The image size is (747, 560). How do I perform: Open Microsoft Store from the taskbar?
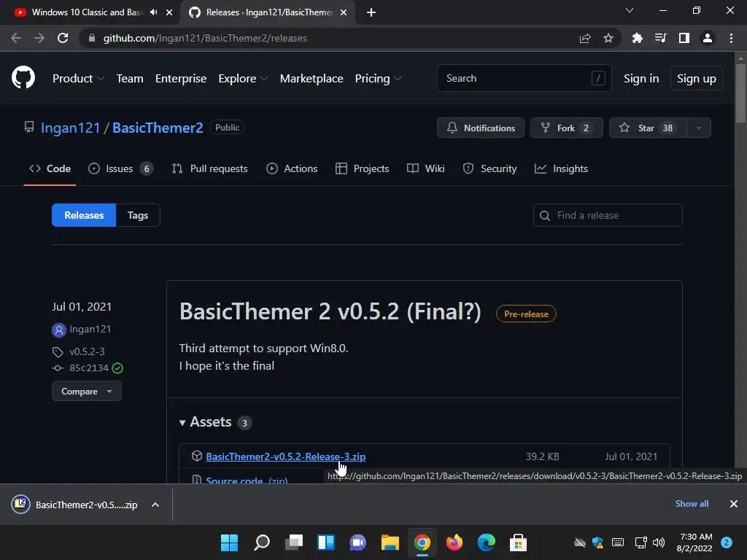[x=519, y=542]
